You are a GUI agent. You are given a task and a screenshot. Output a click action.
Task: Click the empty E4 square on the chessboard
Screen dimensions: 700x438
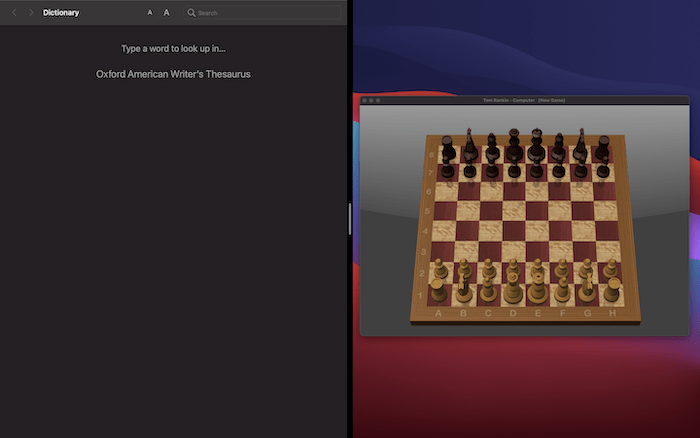pyautogui.click(x=536, y=231)
